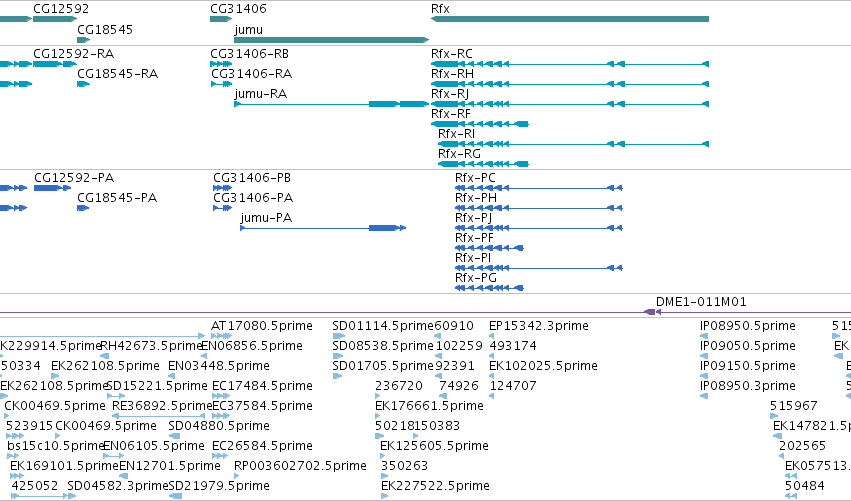This screenshot has width=851, height=501.
Task: Select EST EC26584.5prime
Action: [262, 446]
